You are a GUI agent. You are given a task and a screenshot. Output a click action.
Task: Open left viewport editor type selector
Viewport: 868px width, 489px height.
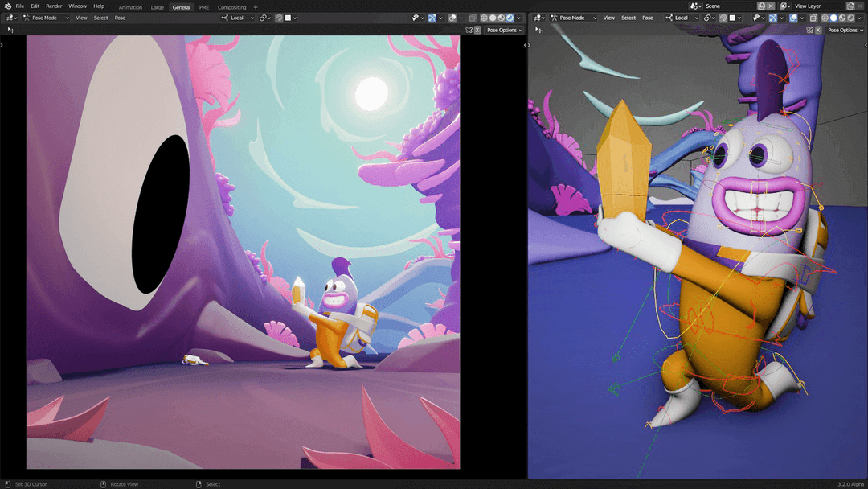11,18
